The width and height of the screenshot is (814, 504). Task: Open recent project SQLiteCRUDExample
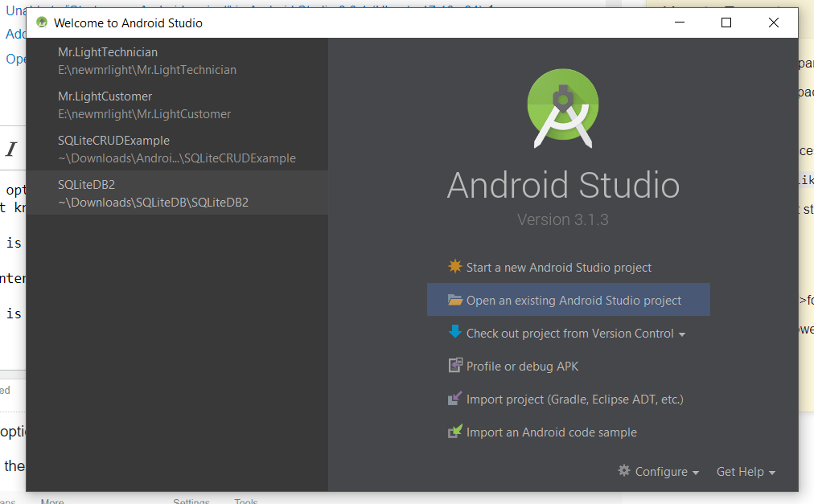tap(177, 149)
